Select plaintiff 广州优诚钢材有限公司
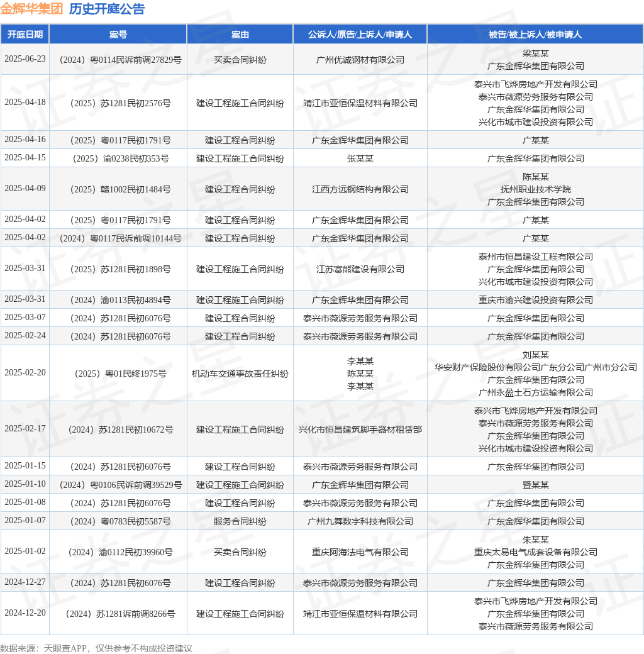The height and width of the screenshot is (654, 644). point(360,60)
